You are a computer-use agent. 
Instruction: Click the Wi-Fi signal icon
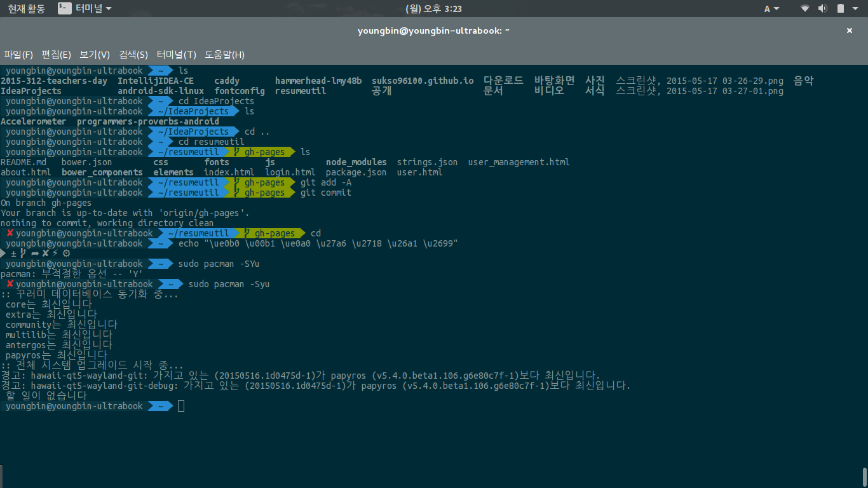click(805, 8)
